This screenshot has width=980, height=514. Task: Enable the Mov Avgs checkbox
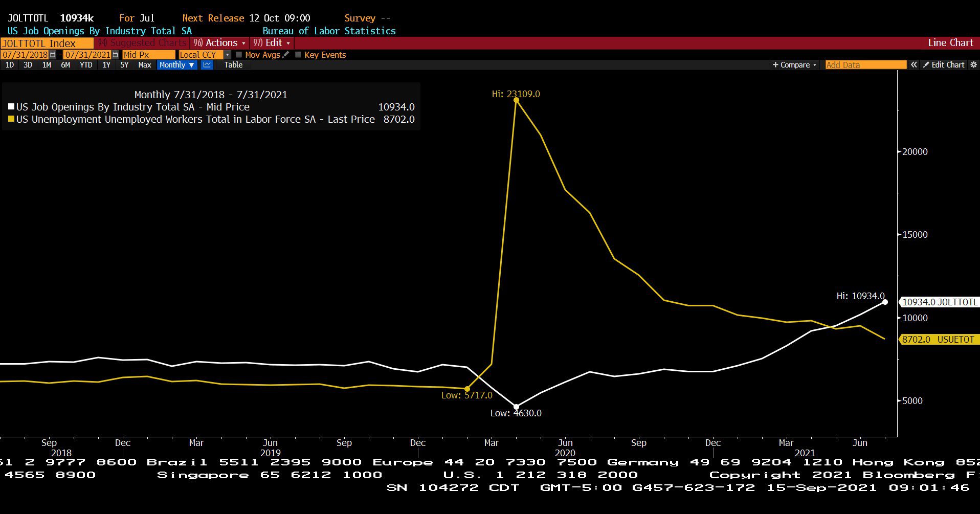[x=239, y=55]
